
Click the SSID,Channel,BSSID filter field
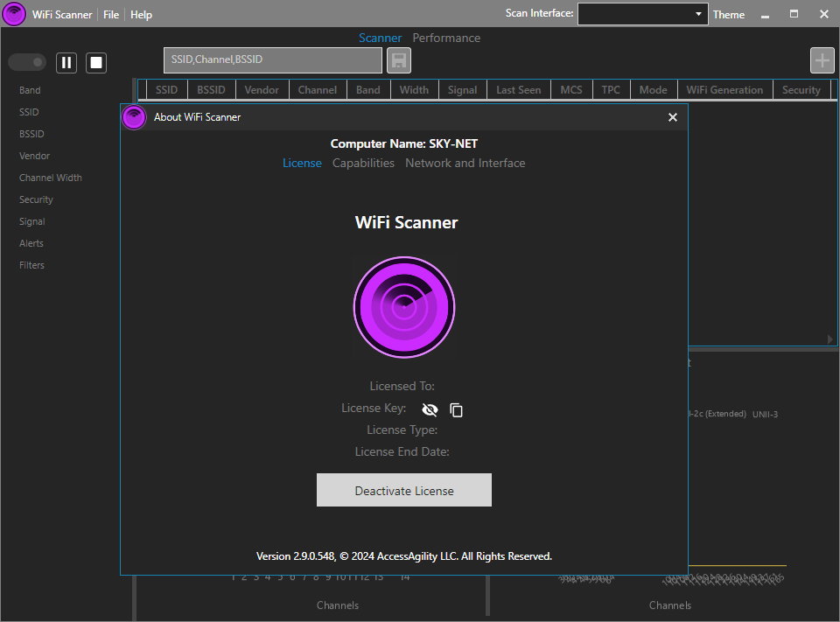click(x=273, y=60)
